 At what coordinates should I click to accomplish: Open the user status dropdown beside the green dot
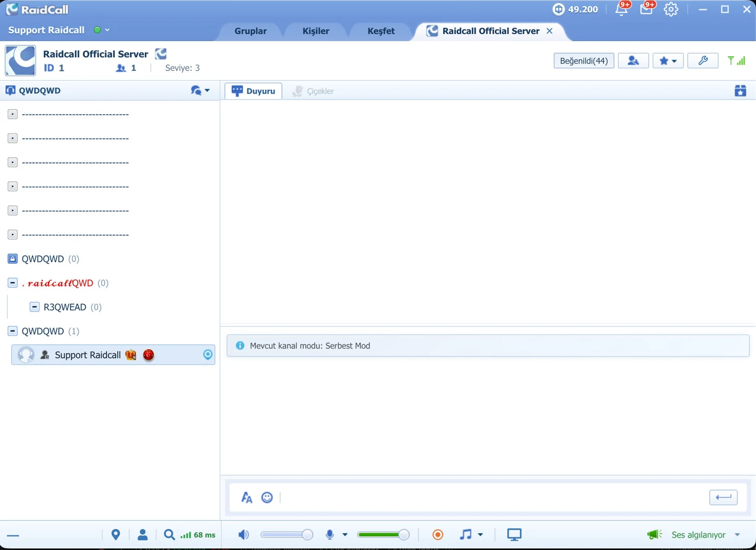pyautogui.click(x=107, y=30)
